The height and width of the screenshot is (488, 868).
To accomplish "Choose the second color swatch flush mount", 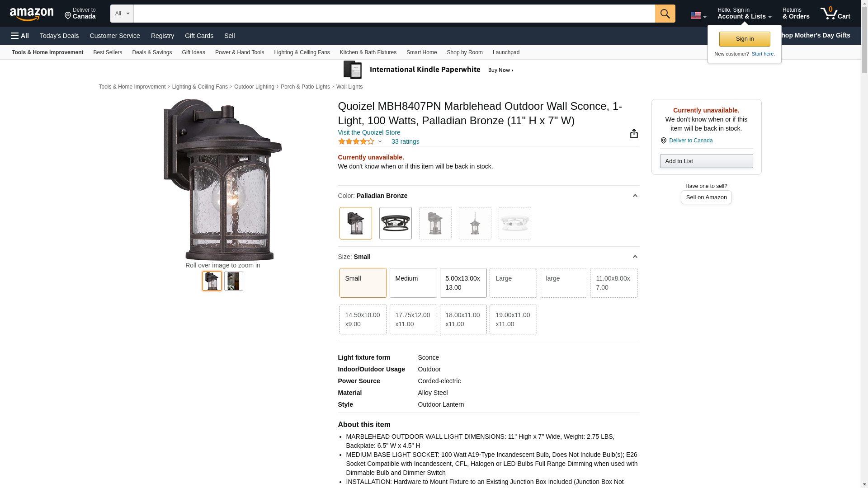I will click(x=395, y=223).
